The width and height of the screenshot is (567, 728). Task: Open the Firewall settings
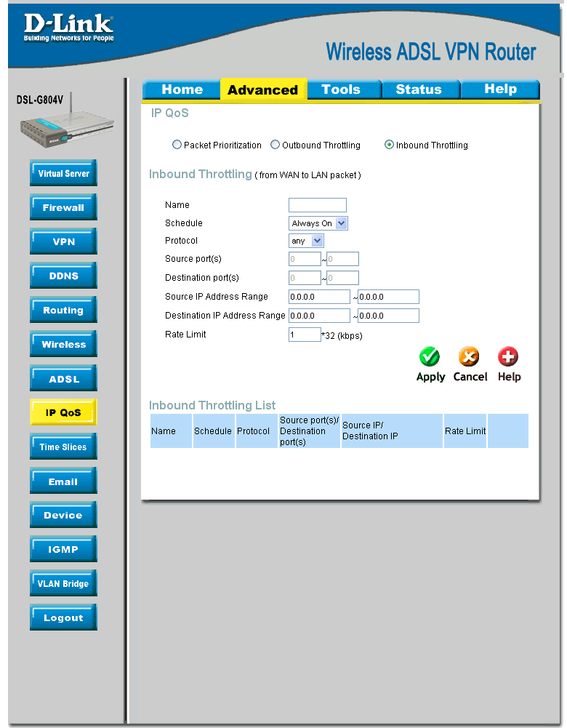[63, 207]
